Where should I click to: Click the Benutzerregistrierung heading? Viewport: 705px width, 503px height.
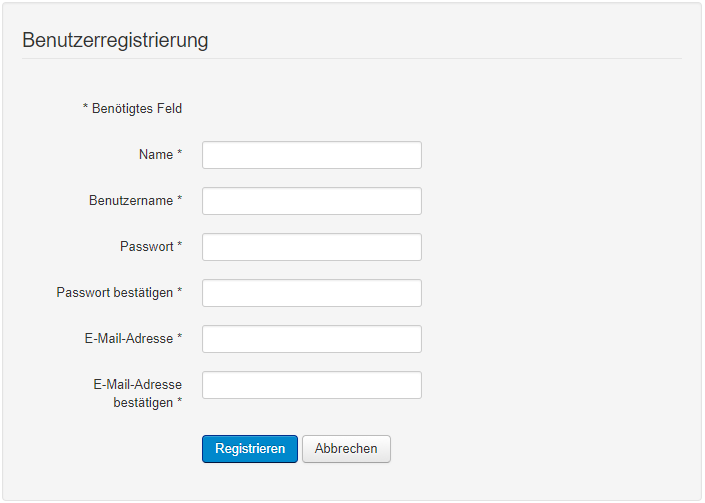(x=115, y=41)
